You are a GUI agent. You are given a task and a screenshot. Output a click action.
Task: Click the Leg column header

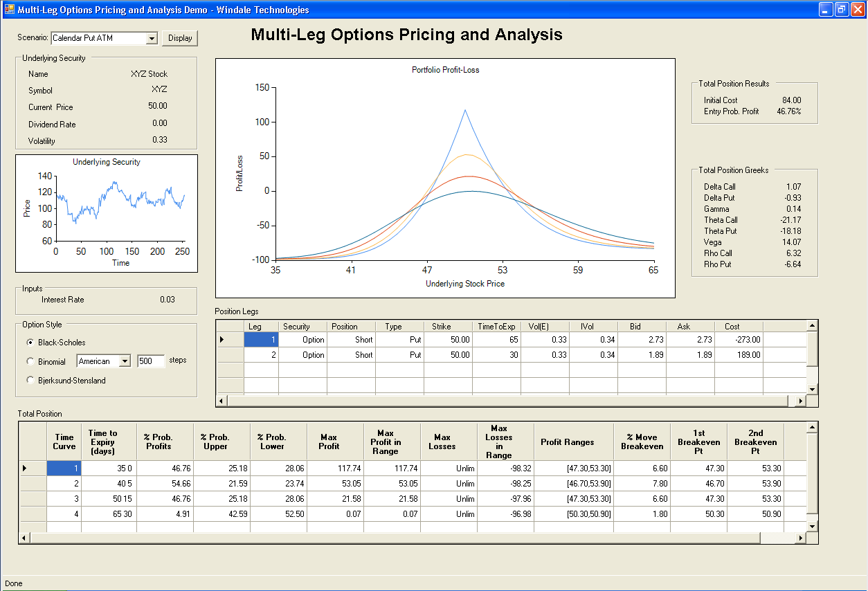click(x=261, y=326)
